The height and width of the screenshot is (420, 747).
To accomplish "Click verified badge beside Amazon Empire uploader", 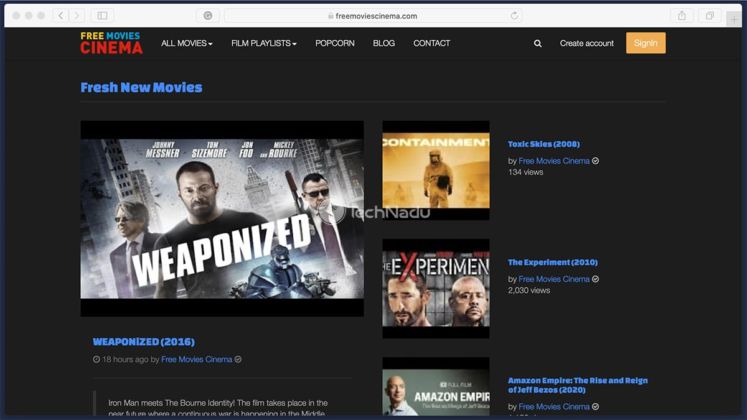I will [596, 407].
